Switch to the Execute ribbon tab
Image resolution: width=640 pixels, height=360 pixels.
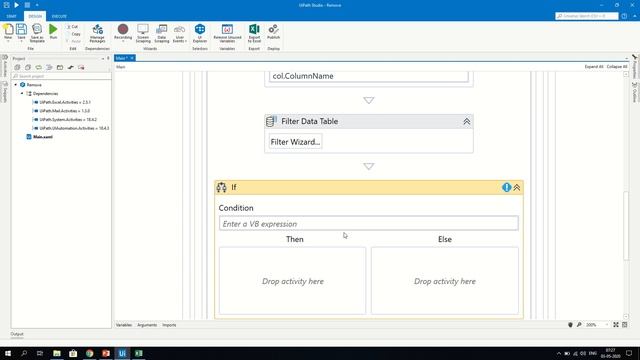[x=59, y=16]
